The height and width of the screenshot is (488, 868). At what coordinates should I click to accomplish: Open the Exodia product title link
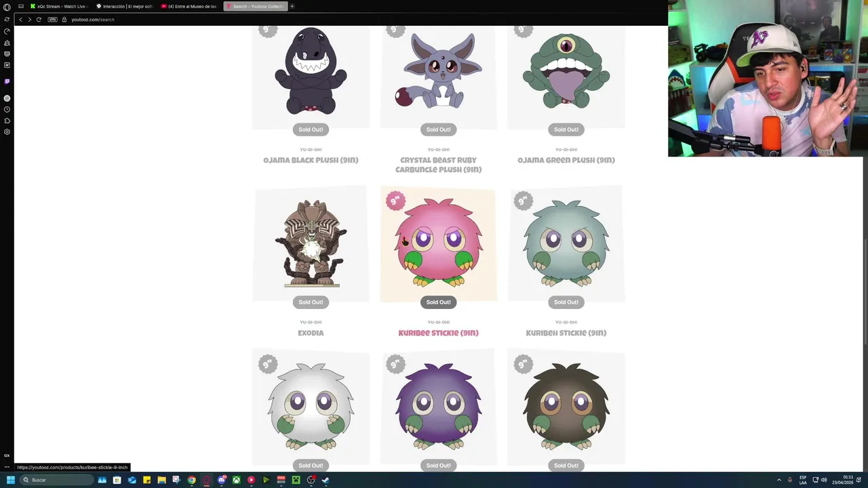pyautogui.click(x=311, y=333)
